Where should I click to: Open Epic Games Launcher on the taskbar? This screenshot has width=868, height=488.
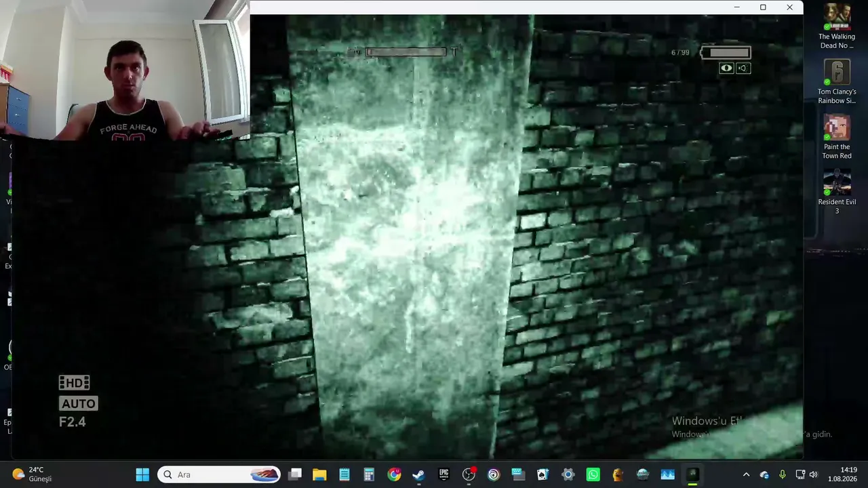443,474
